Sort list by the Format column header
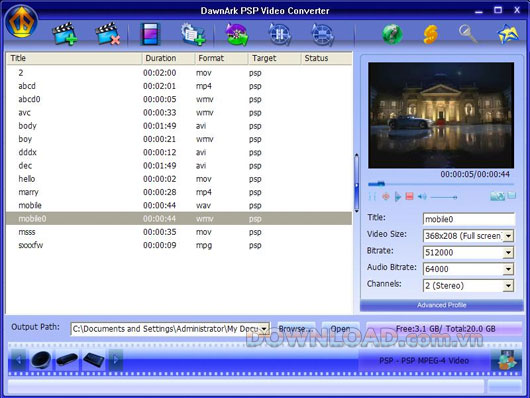Viewport: 530px width, 398px height. pyautogui.click(x=221, y=58)
